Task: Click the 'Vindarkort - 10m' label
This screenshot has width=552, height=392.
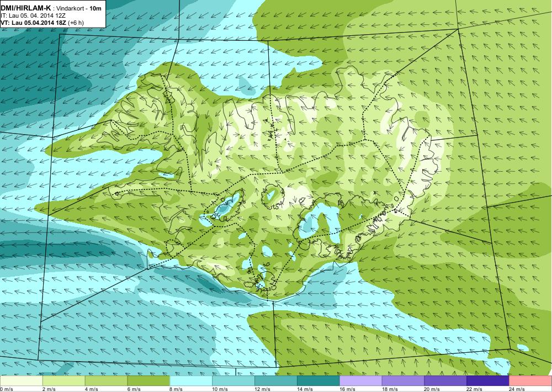Action: click(78, 8)
